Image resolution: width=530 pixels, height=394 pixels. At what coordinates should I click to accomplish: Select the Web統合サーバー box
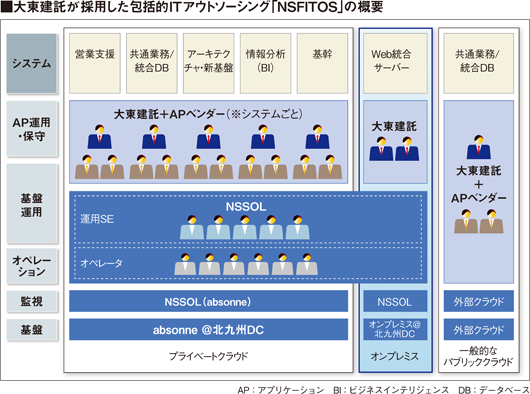pos(395,63)
